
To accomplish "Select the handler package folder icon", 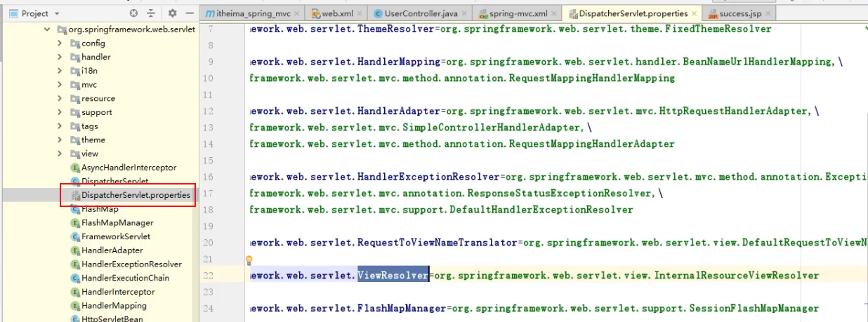I will coord(75,57).
